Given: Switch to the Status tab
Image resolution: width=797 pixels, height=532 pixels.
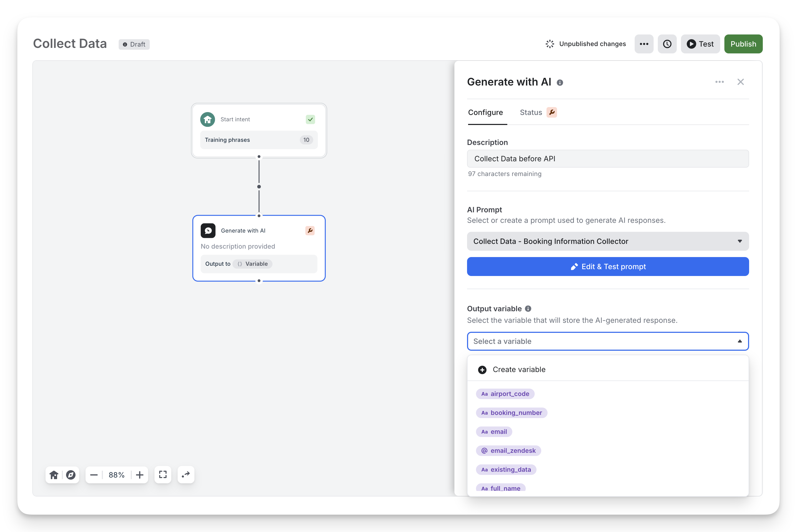Looking at the screenshot, I should pyautogui.click(x=531, y=113).
